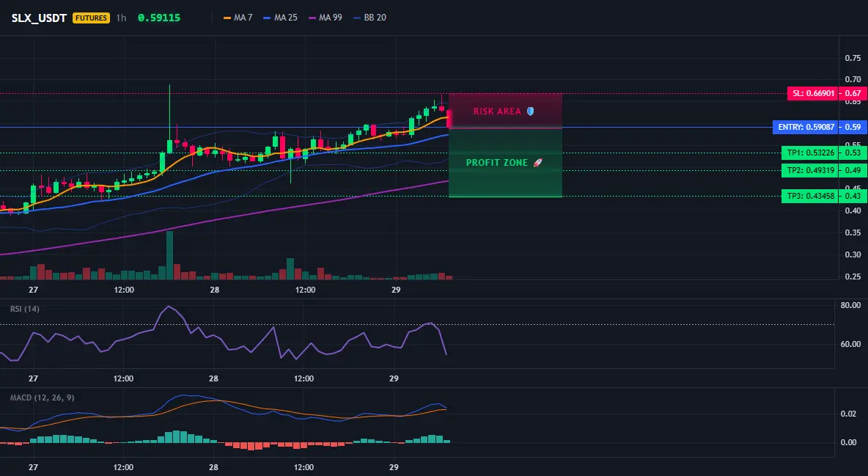Toggle the BB 20 legend entry
The height and width of the screenshot is (476, 868).
point(369,18)
